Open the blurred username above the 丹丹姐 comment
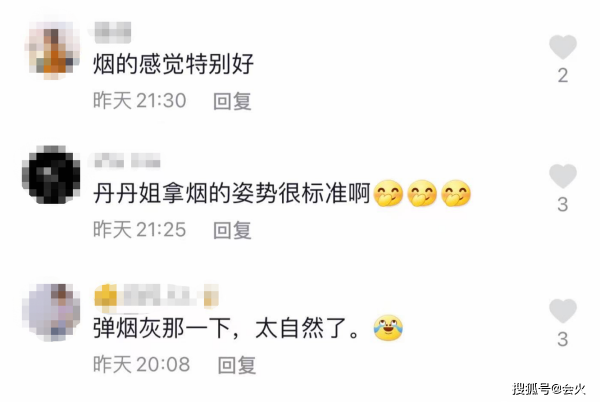The width and height of the screenshot is (600, 402). tap(127, 160)
